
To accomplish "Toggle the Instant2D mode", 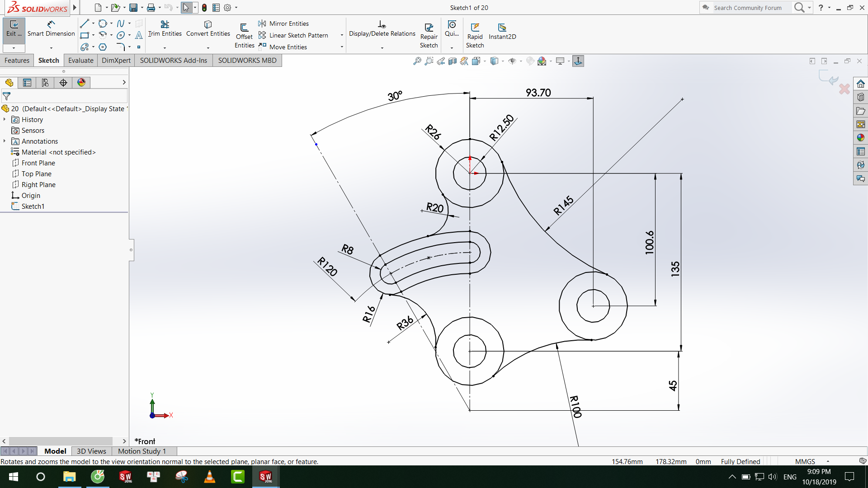I will (502, 32).
